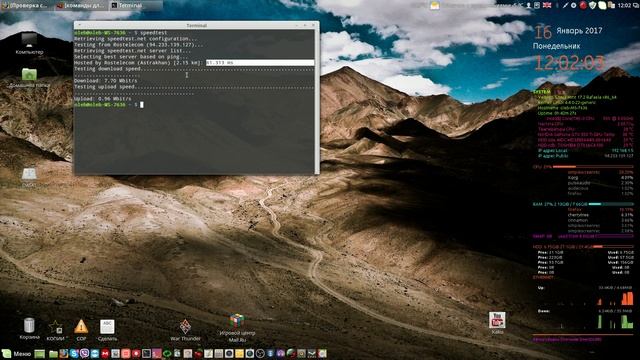640x360 pixels.
Task: Open the red MEGA icon in the panel
Action: [x=105, y=353]
